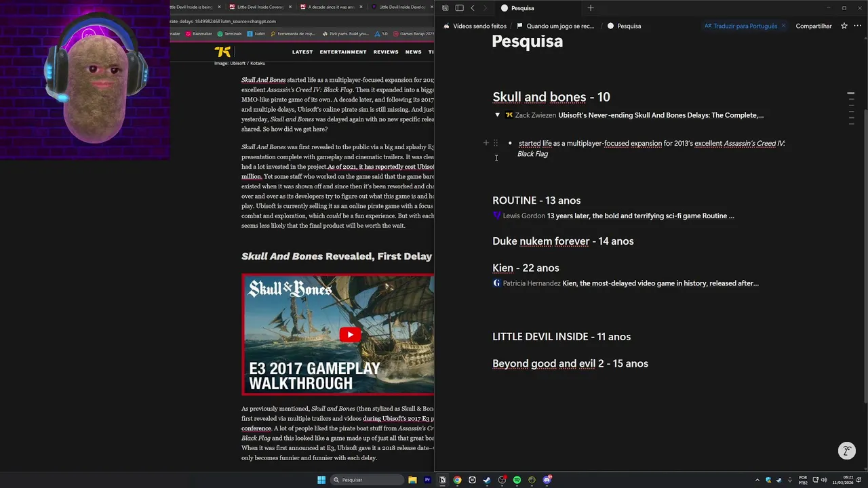Click Traduzir para Português
This screenshot has width=868, height=488.
point(741,26)
